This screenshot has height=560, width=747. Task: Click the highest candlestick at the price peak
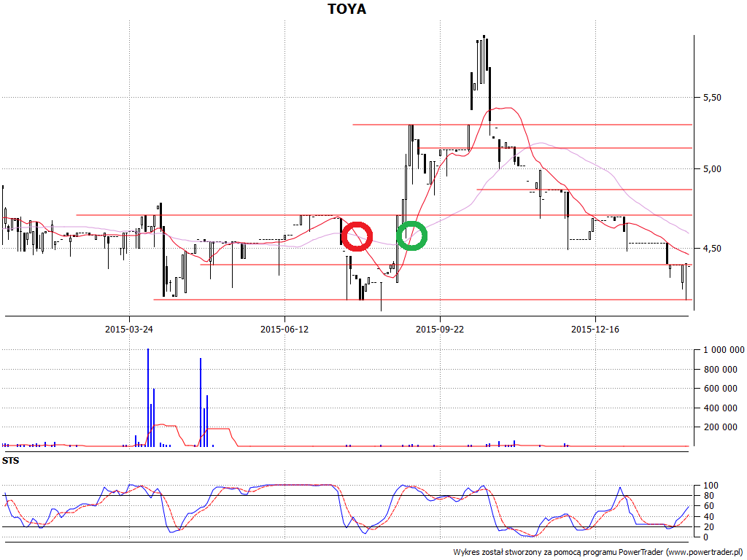pos(484,60)
